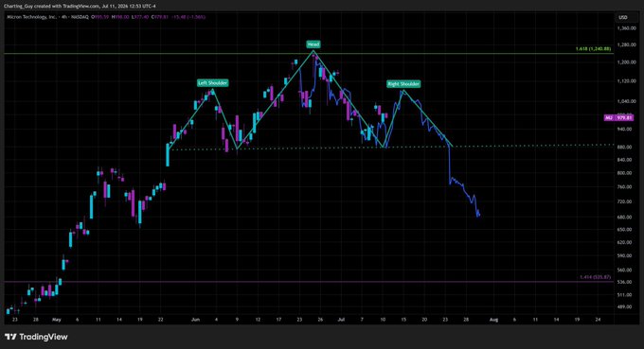This screenshot has width=644, height=349.
Task: Click the 536.00 price axis label
Action: (625, 282)
